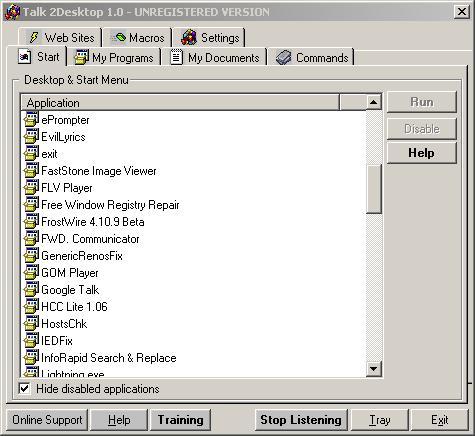Click the FastStone Image Viewer icon
475x436 pixels.
point(31,170)
